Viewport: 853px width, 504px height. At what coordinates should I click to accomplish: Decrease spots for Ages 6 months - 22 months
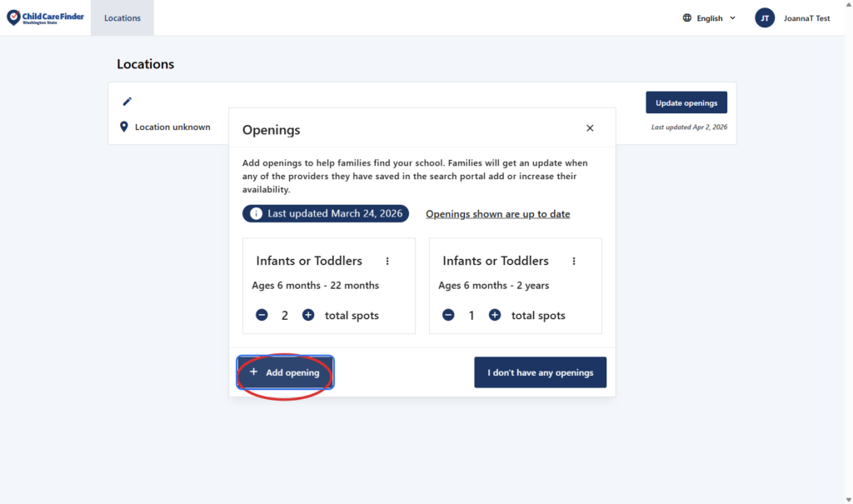[x=262, y=315]
